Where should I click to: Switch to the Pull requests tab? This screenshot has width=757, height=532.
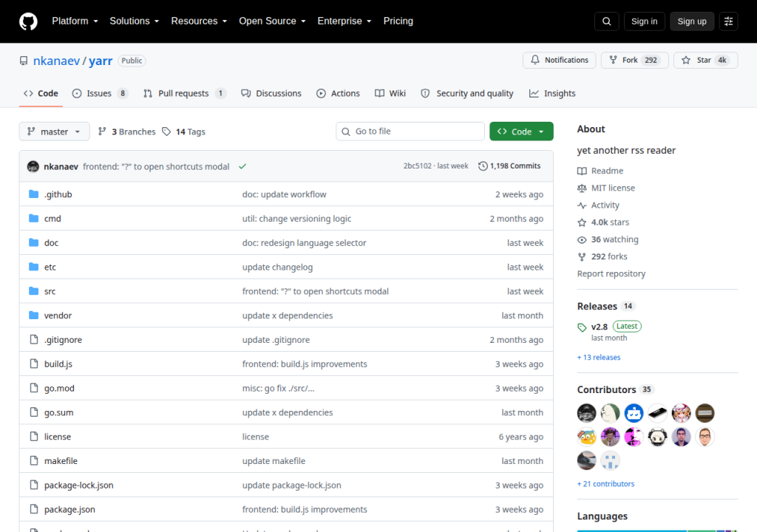coord(184,93)
